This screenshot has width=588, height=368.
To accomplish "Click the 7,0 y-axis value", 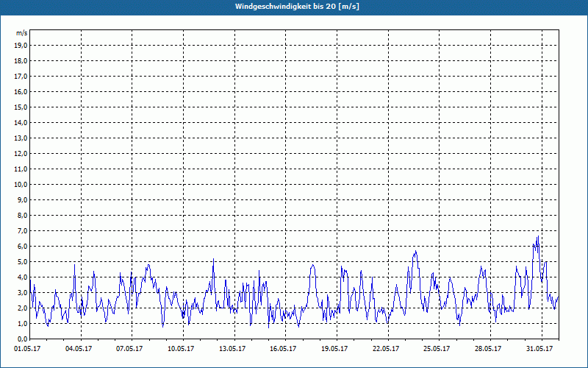I will click(22, 231).
